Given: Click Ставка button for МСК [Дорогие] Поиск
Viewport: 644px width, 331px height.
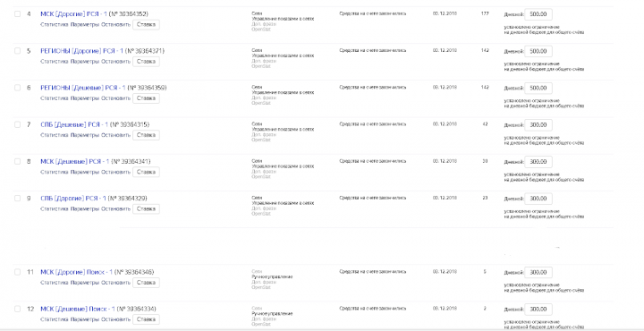Looking at the screenshot, I should 146,283.
